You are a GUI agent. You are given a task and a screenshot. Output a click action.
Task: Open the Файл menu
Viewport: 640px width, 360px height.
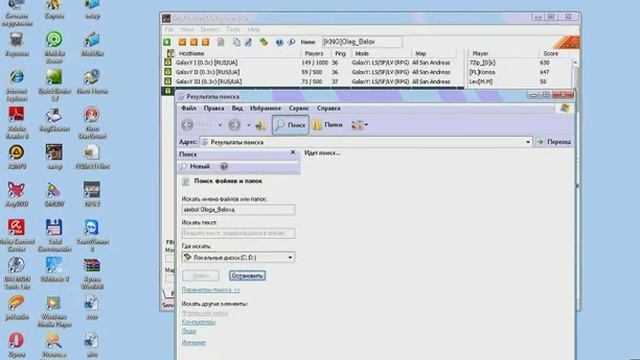(189, 108)
